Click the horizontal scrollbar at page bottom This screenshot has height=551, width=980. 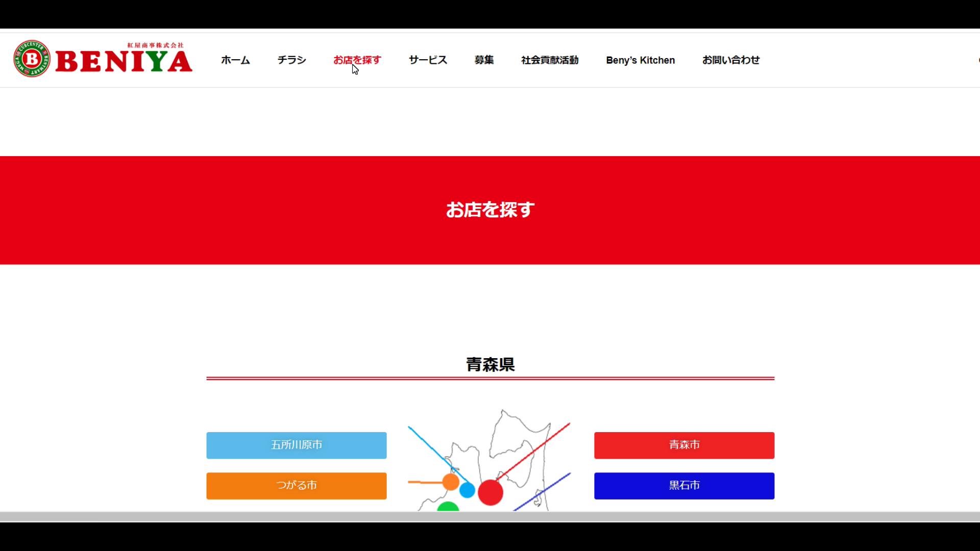point(490,517)
